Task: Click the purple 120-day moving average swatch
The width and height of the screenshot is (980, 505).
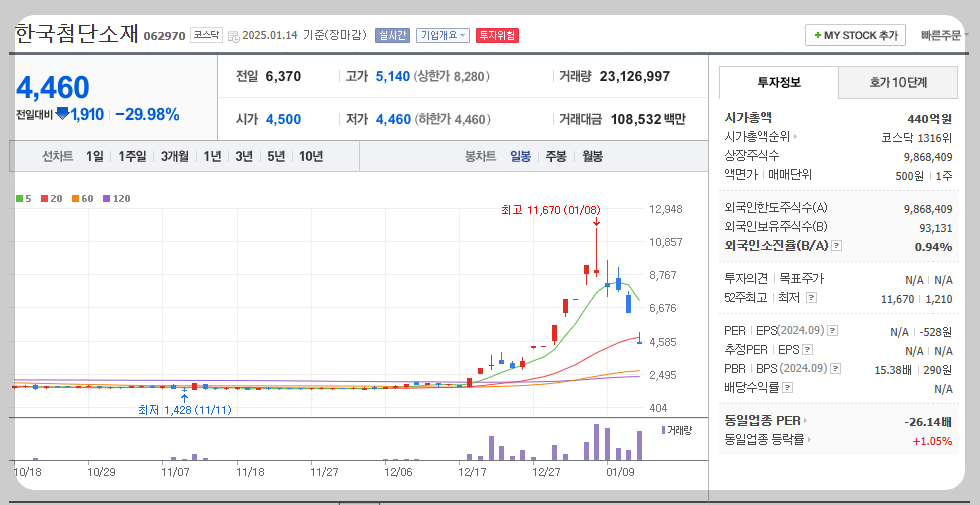Action: [x=106, y=199]
